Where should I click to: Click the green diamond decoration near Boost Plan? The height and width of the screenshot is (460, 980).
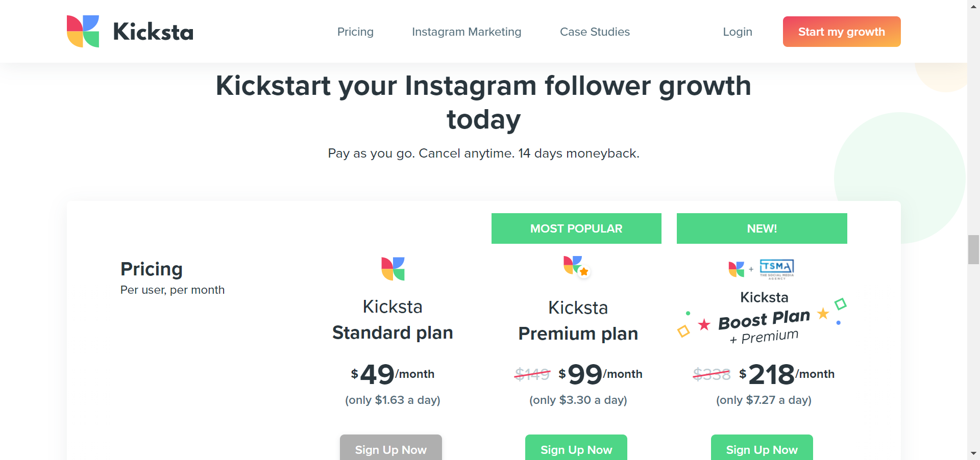pyautogui.click(x=840, y=304)
